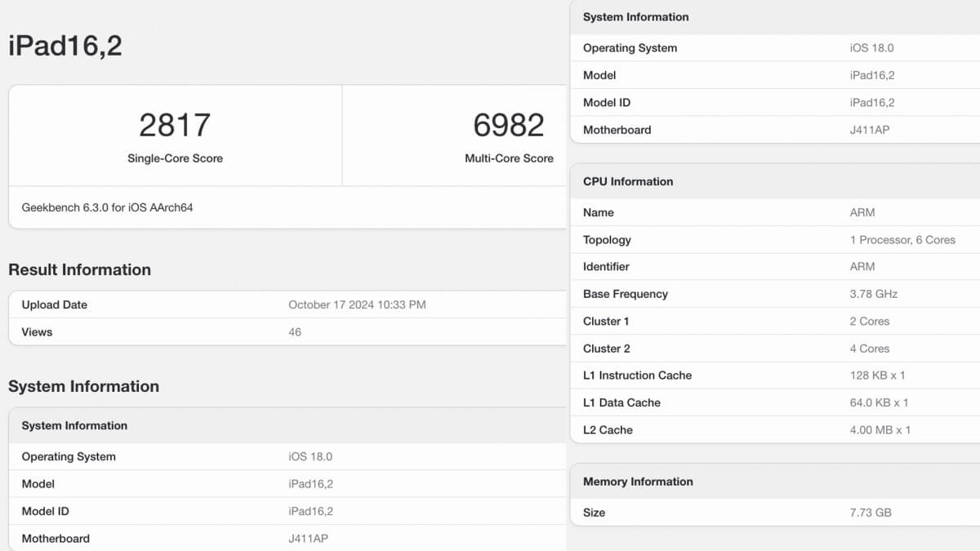Click the Views count value 46
This screenshot has height=551, width=980.
click(x=295, y=332)
